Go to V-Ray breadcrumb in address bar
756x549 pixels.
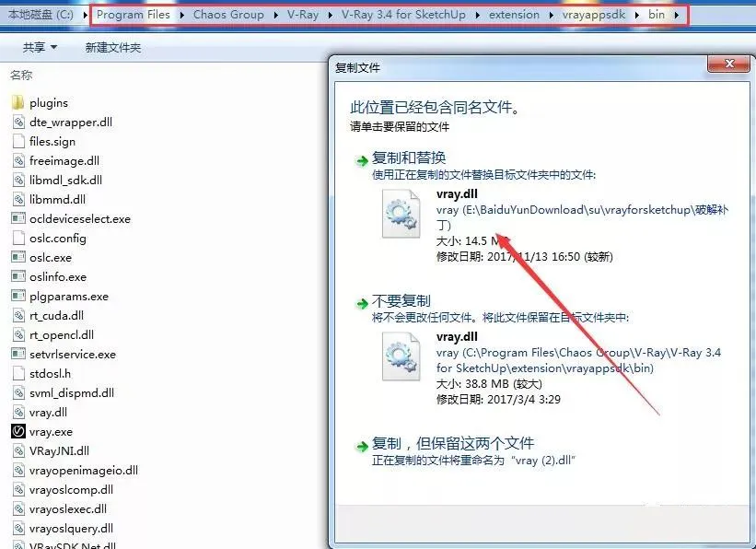303,15
